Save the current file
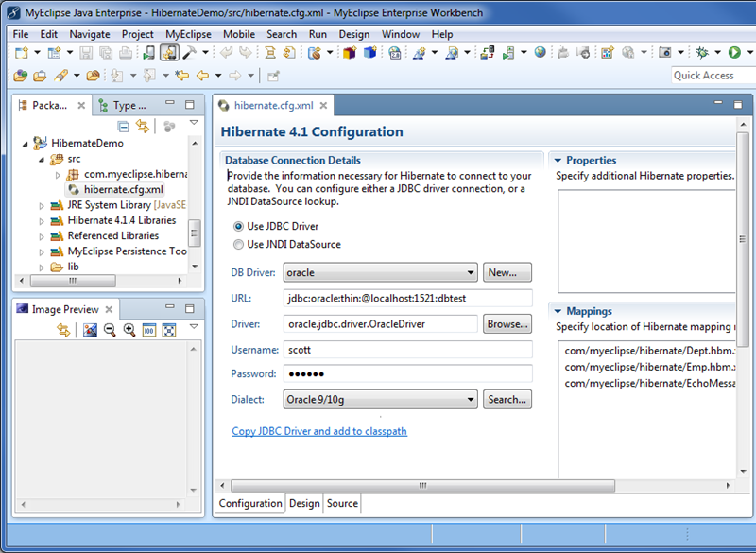 85,52
